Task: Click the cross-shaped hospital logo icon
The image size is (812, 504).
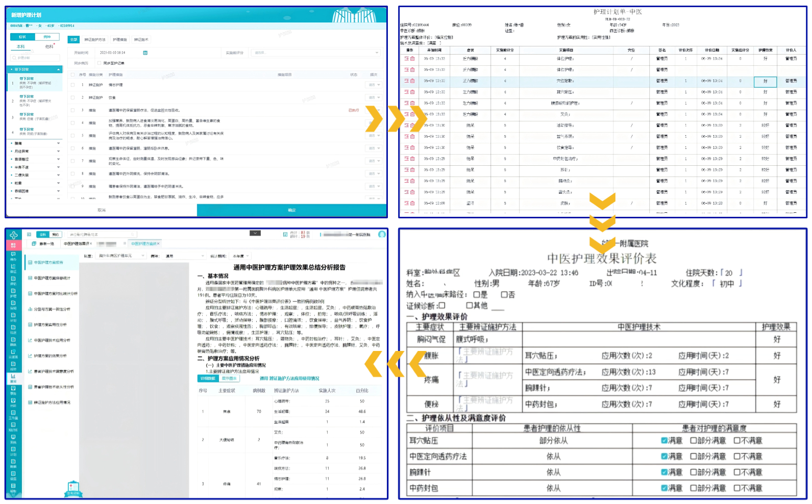Action: coord(14,235)
